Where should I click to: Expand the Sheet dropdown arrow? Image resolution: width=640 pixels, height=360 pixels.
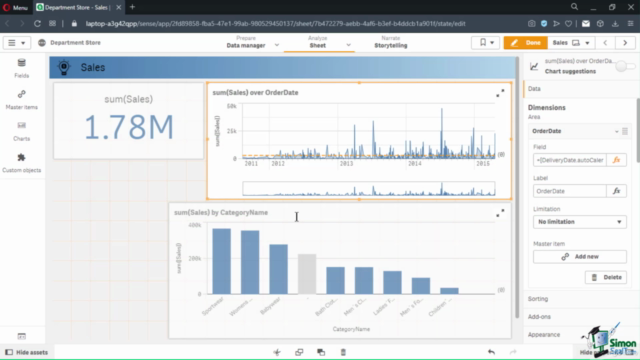point(349,45)
